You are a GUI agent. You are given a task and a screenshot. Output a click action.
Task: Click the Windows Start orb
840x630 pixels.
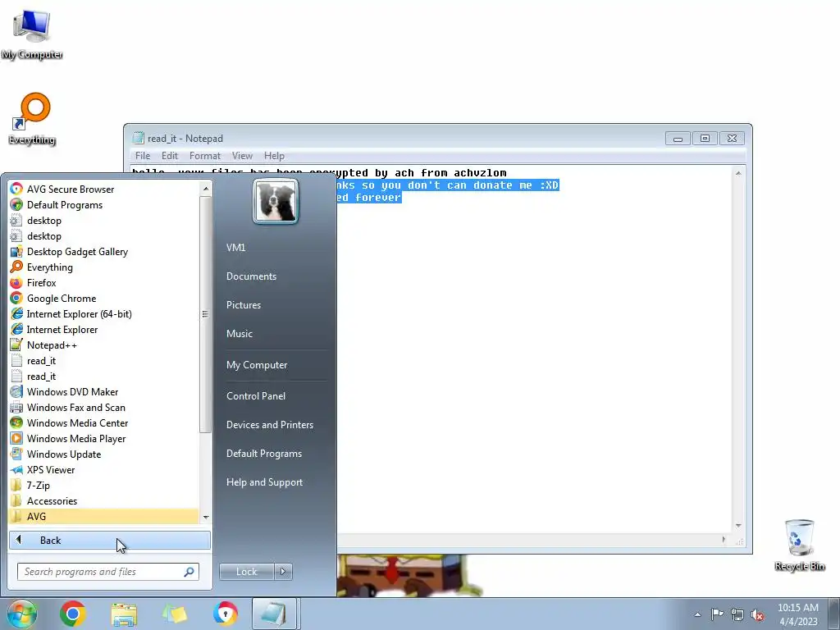coord(22,614)
